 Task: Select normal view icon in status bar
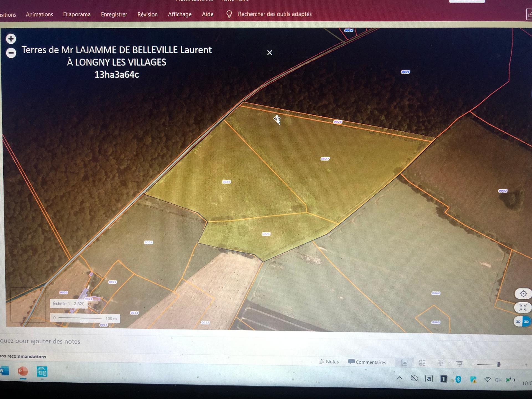click(404, 363)
